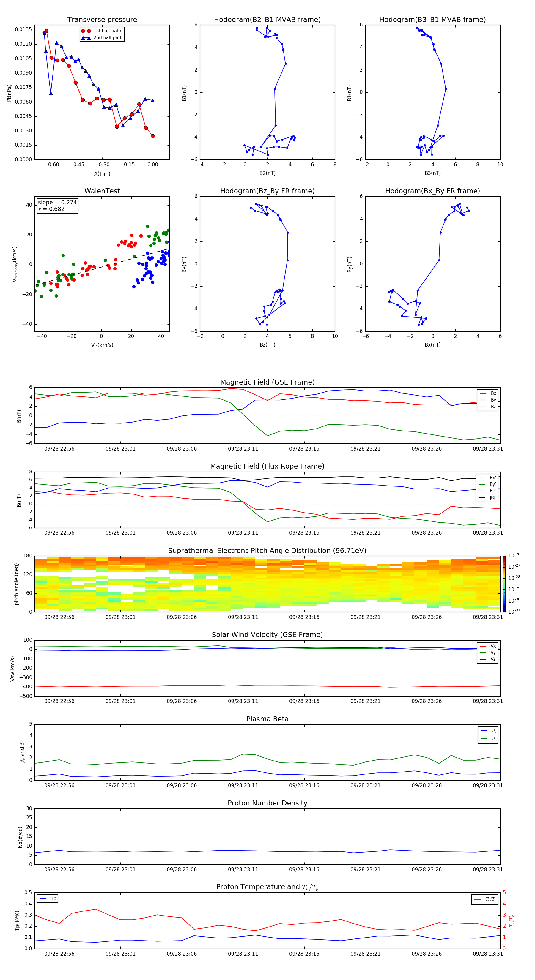The width and height of the screenshot is (535, 980).
Task: Click the "slope = 0.274" annotation
Action: point(57,203)
